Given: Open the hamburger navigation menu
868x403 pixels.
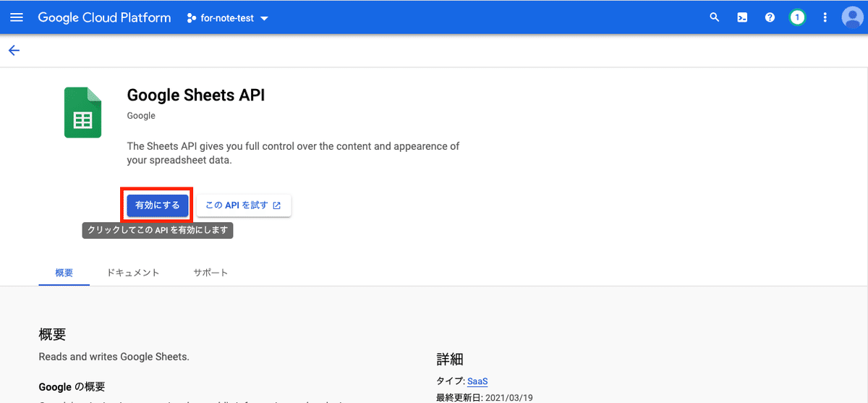Looking at the screenshot, I should (17, 17).
